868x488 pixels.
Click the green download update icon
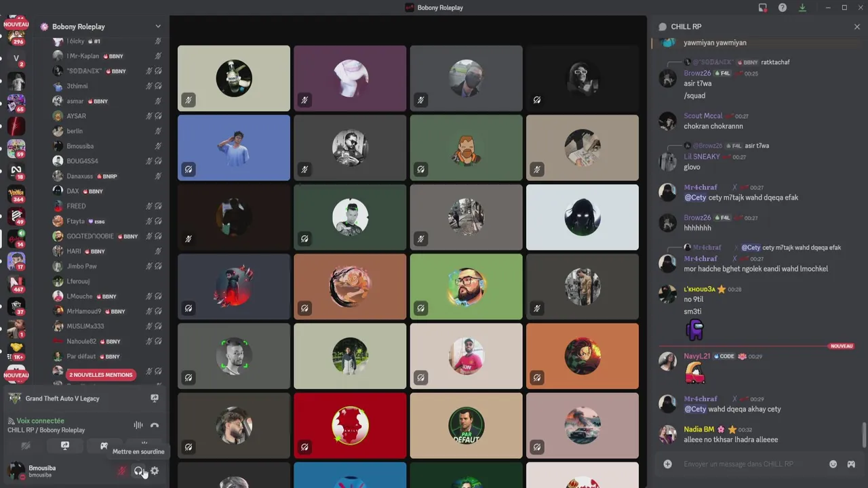tap(803, 7)
